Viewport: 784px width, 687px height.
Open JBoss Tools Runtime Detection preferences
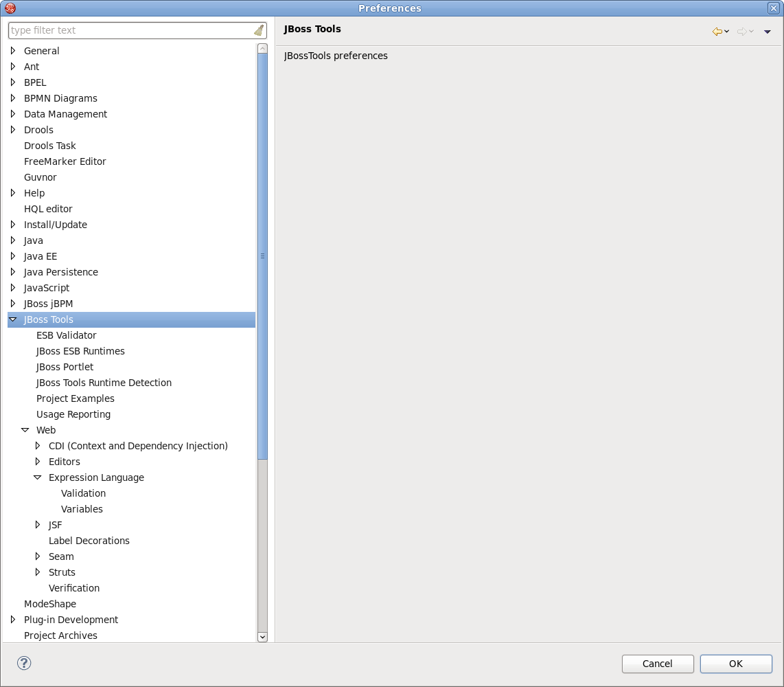click(x=104, y=383)
